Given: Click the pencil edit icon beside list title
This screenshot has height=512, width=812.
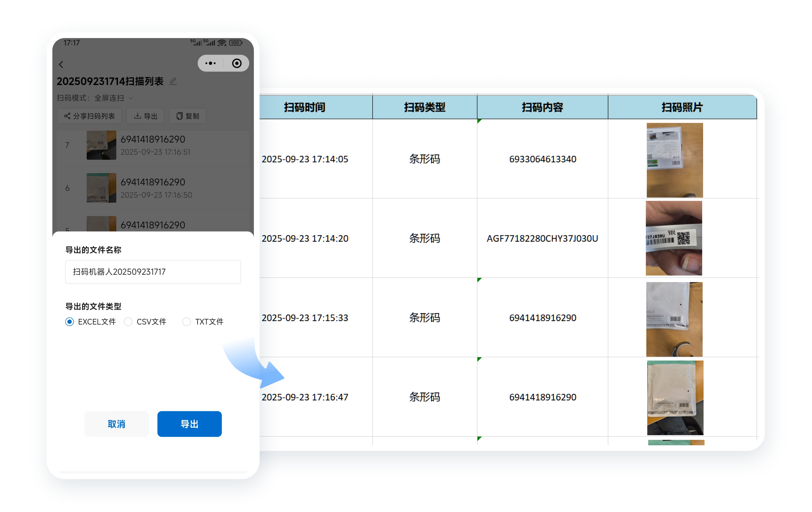Looking at the screenshot, I should 173,81.
